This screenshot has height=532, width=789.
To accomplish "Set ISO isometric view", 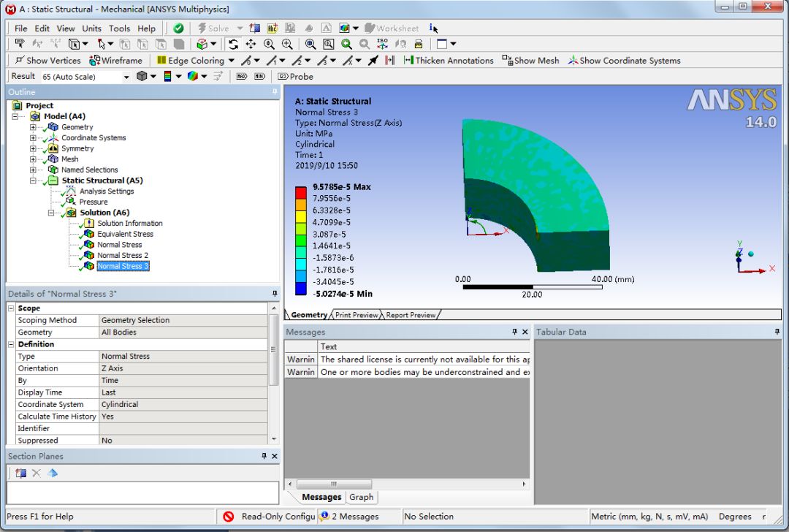I will tap(382, 45).
